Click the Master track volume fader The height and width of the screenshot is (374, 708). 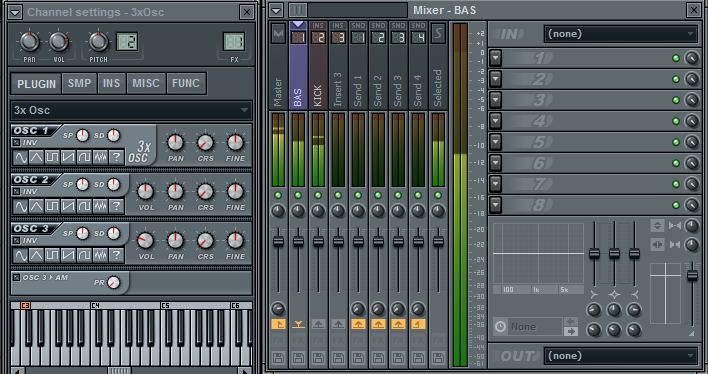pyautogui.click(x=278, y=241)
